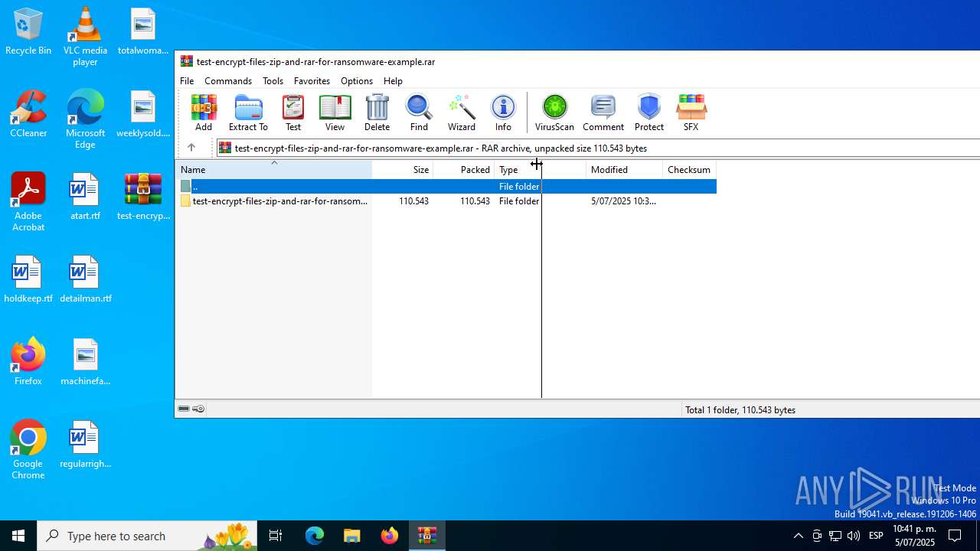
Task: Open network settings from the system tray
Action: pos(835,536)
